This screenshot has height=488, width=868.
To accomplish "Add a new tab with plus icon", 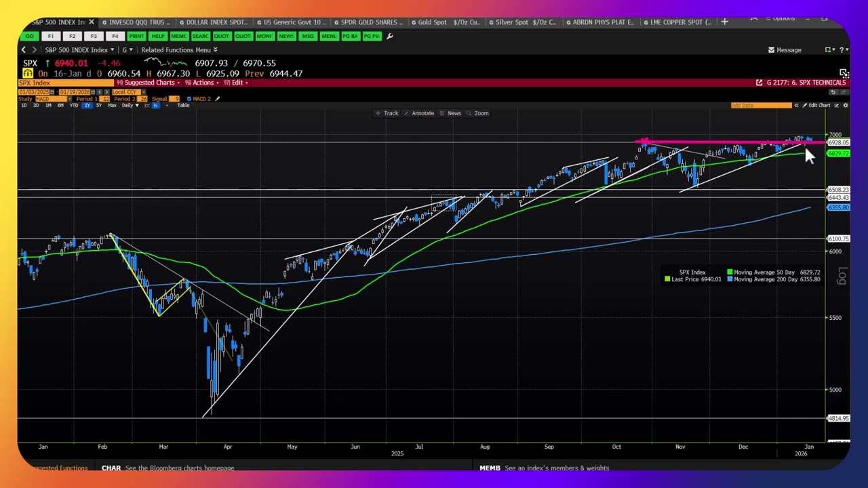I will (x=724, y=22).
